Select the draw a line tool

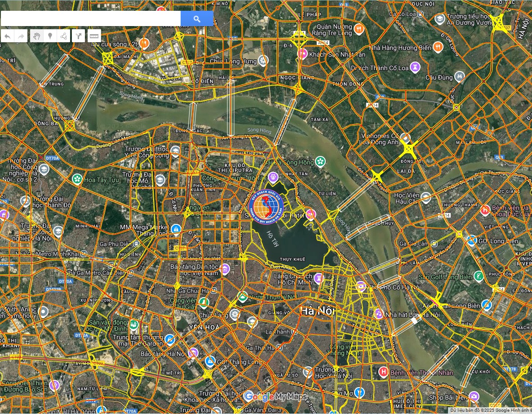[x=63, y=36]
